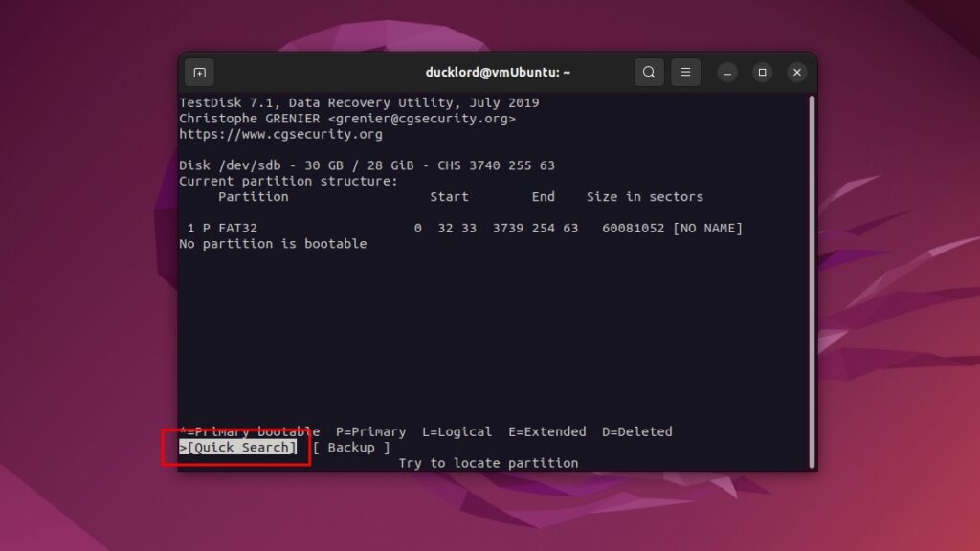Click the Partition column header
Screen dimensions: 980x551
pos(253,197)
